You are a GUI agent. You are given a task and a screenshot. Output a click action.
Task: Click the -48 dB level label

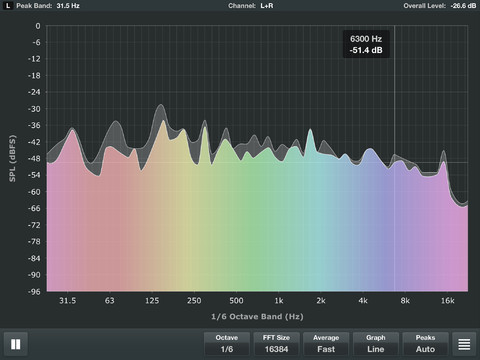(x=34, y=159)
